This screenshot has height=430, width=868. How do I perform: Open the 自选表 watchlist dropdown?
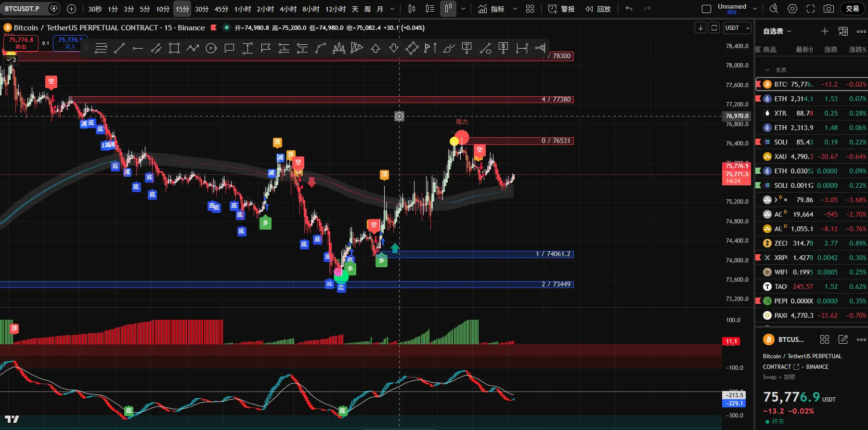(x=777, y=31)
